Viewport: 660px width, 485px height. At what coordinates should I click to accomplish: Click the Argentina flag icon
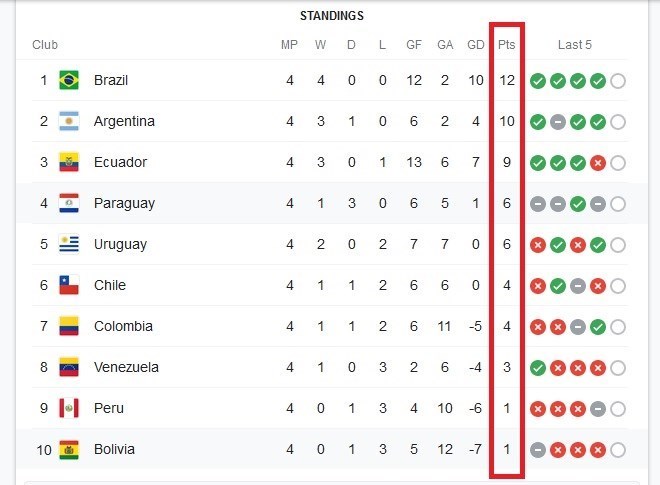point(69,121)
